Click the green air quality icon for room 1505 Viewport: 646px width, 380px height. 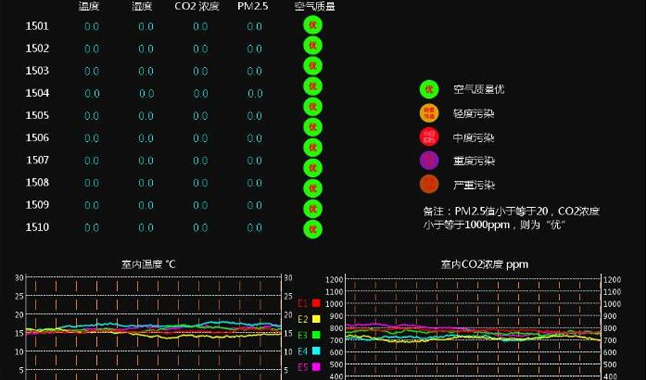point(313,107)
